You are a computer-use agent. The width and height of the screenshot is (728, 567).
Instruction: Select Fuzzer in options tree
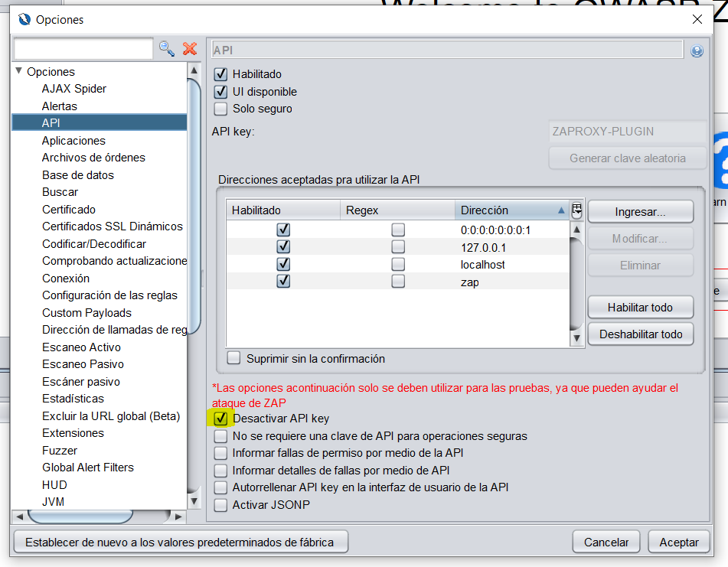60,451
